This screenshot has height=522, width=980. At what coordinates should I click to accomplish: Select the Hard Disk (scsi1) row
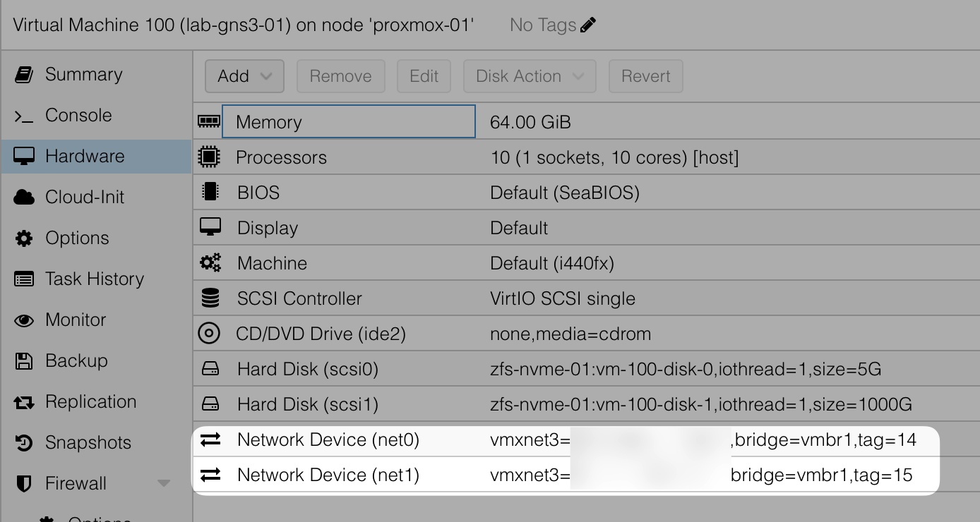(x=307, y=405)
